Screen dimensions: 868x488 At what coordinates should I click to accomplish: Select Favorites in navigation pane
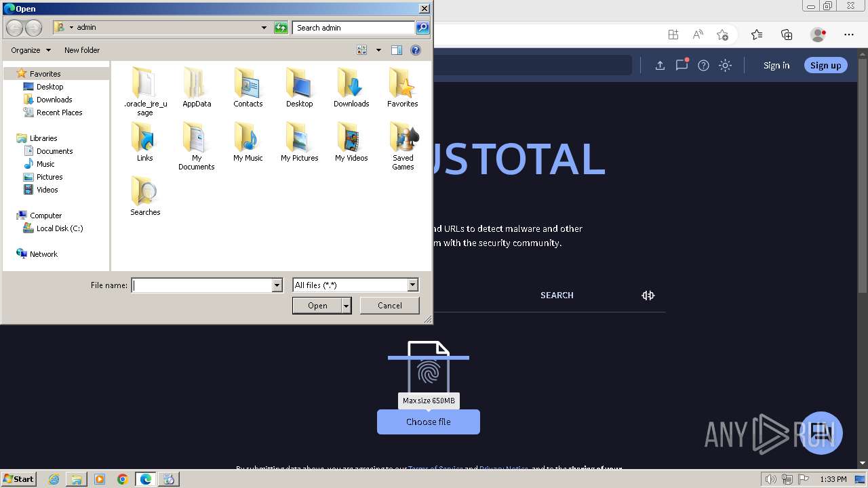coord(45,73)
